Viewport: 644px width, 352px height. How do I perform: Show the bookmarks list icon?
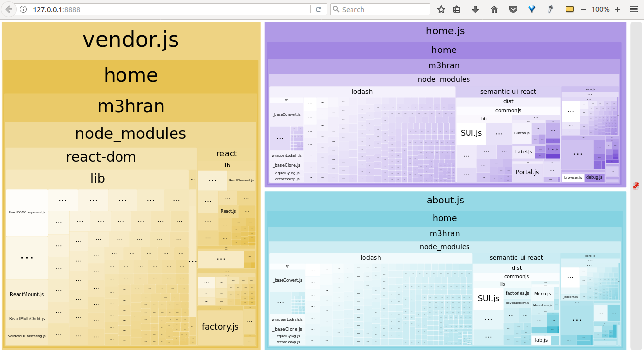[457, 9]
